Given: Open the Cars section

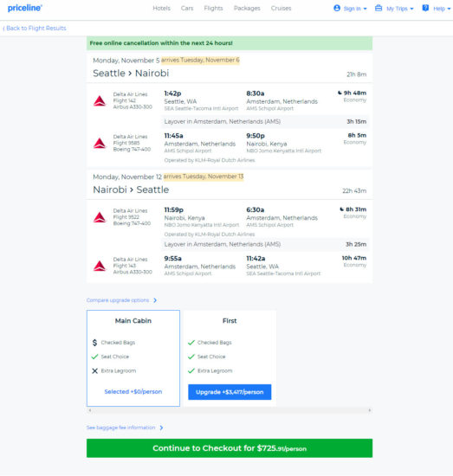Looking at the screenshot, I should (187, 8).
